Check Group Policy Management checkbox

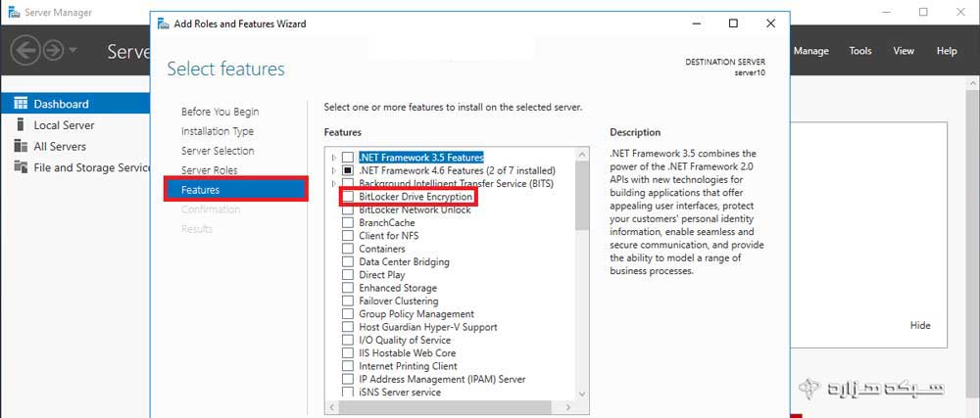pyautogui.click(x=348, y=314)
